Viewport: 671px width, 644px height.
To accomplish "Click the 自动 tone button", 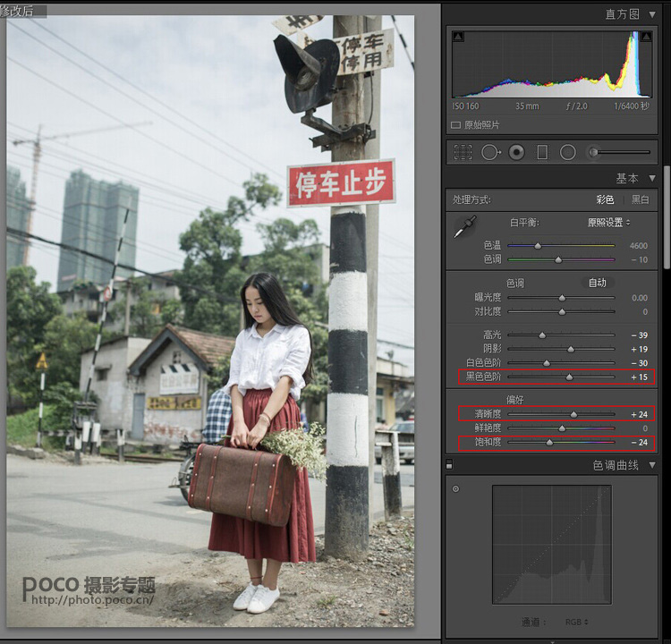I will [x=598, y=283].
